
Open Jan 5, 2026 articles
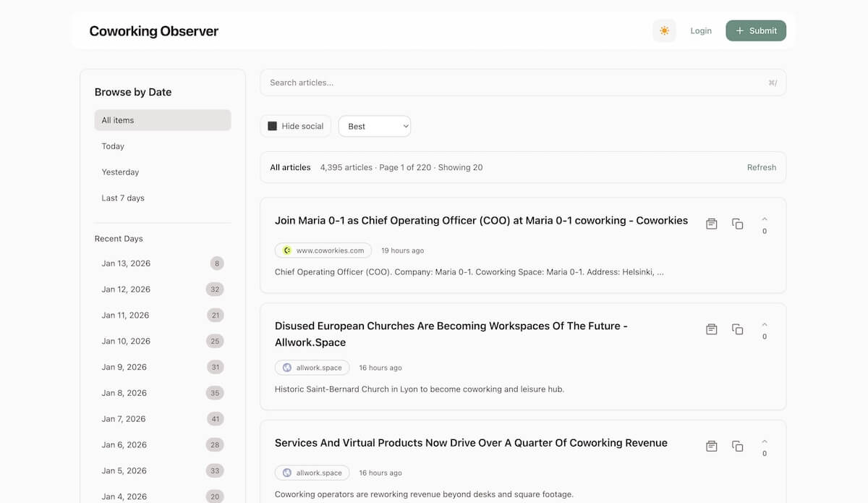pyautogui.click(x=163, y=471)
